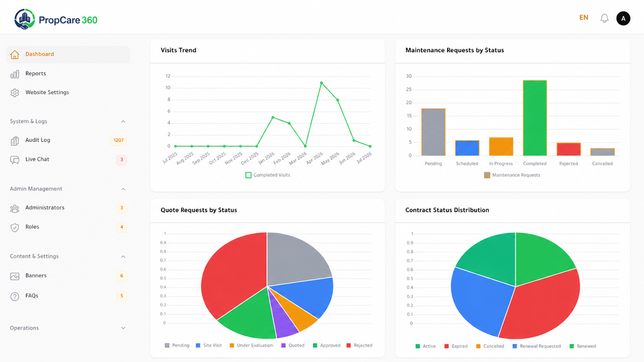This screenshot has width=644, height=362.
Task: Switch language using EN button
Action: tap(584, 18)
